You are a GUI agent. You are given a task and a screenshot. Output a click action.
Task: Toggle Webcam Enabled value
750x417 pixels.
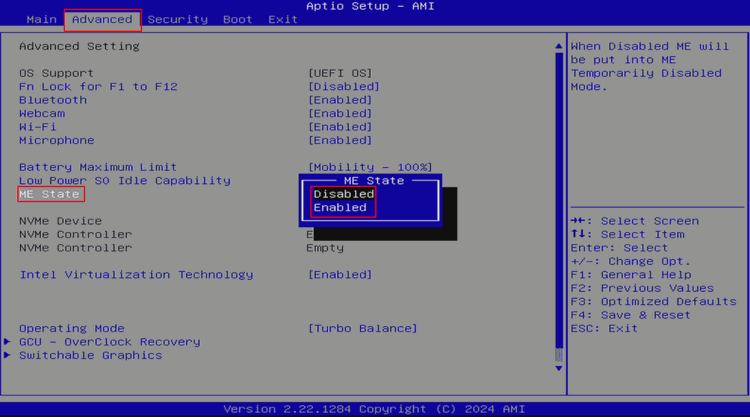pyautogui.click(x=339, y=113)
